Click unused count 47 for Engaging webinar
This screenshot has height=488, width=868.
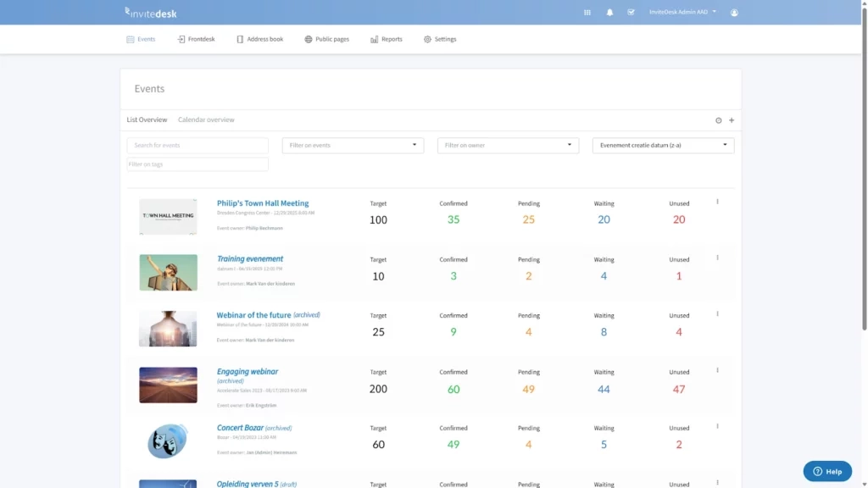(x=679, y=389)
